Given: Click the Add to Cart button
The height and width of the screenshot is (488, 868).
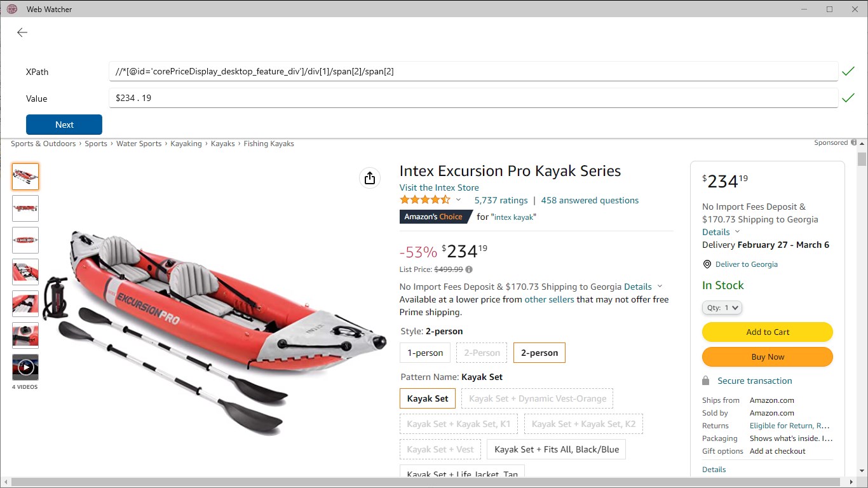Looking at the screenshot, I should click(767, 332).
